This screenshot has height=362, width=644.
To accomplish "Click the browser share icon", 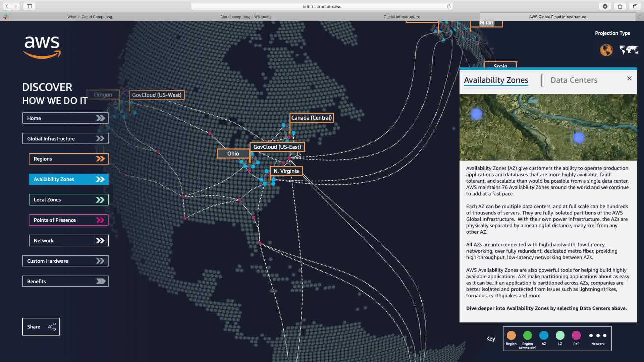I will [x=620, y=6].
